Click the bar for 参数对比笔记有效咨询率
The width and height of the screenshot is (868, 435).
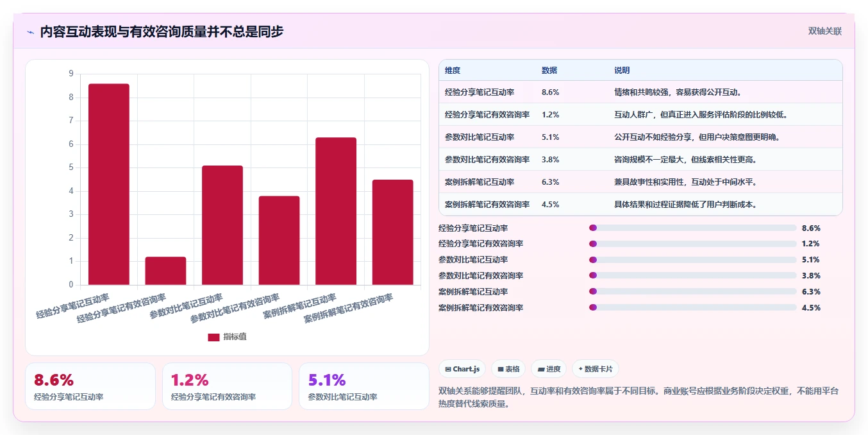[279, 241]
